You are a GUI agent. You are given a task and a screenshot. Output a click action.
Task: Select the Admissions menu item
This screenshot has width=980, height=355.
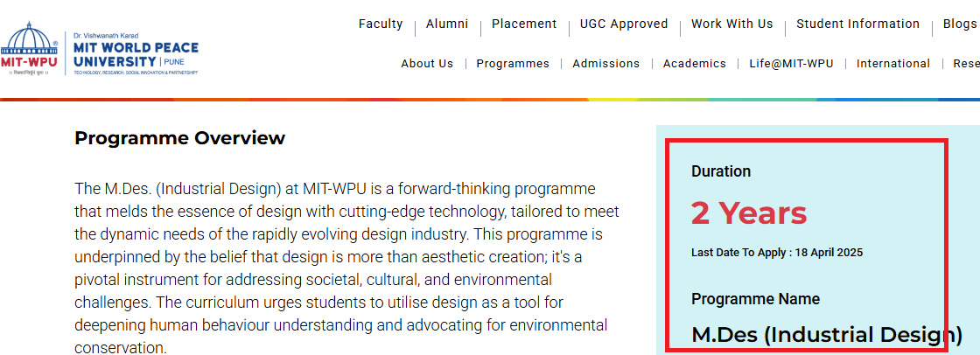[606, 64]
